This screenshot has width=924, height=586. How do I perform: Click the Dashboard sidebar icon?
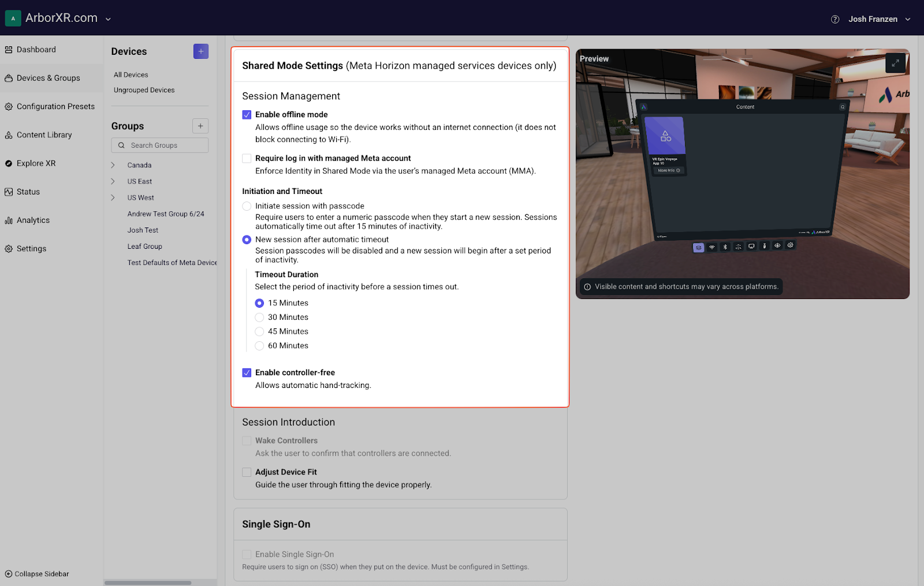(9, 50)
